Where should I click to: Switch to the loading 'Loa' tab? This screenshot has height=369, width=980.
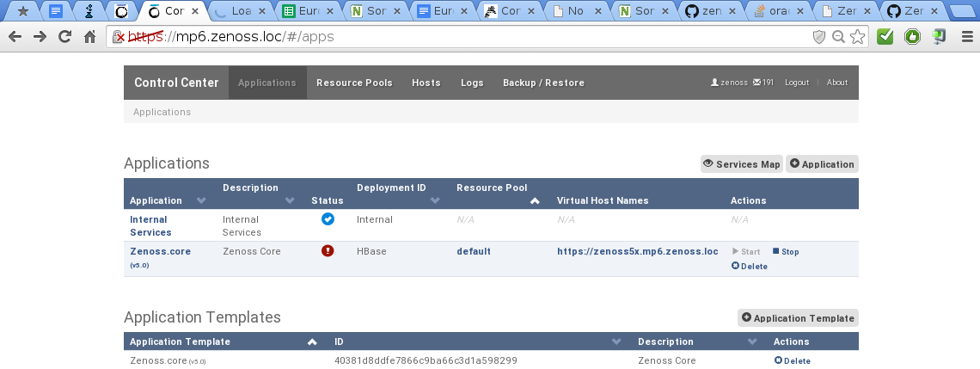coord(240,10)
